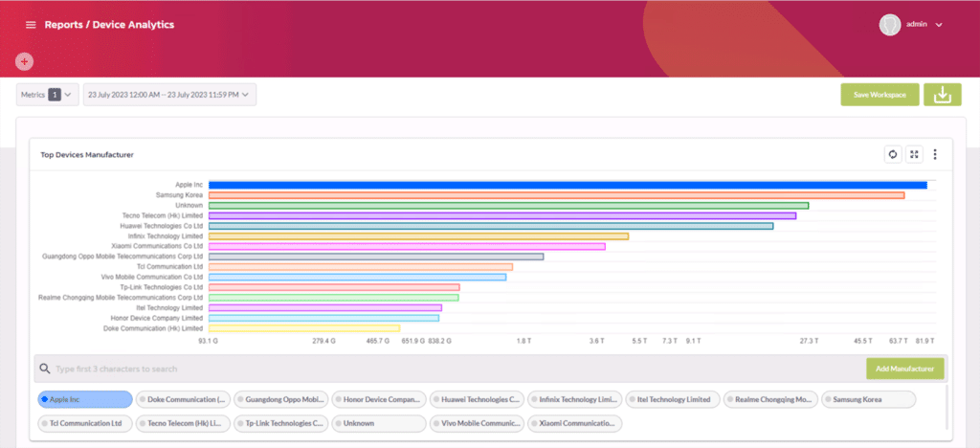Click the download export icon button
The height and width of the screenshot is (448, 980).
tap(942, 95)
